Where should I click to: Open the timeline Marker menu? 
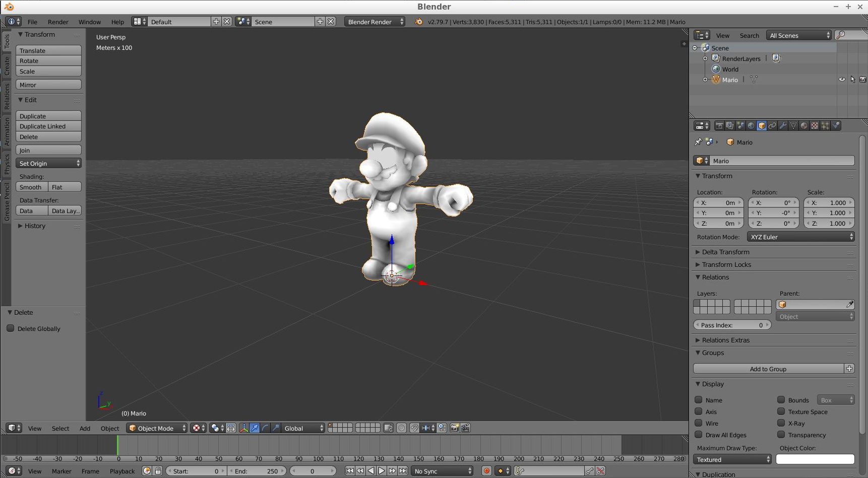(x=61, y=471)
